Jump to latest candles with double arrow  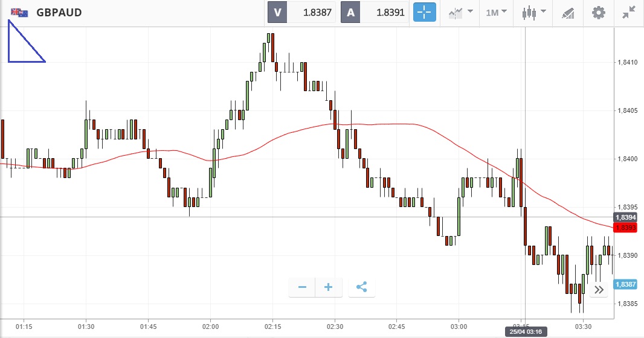coord(599,290)
